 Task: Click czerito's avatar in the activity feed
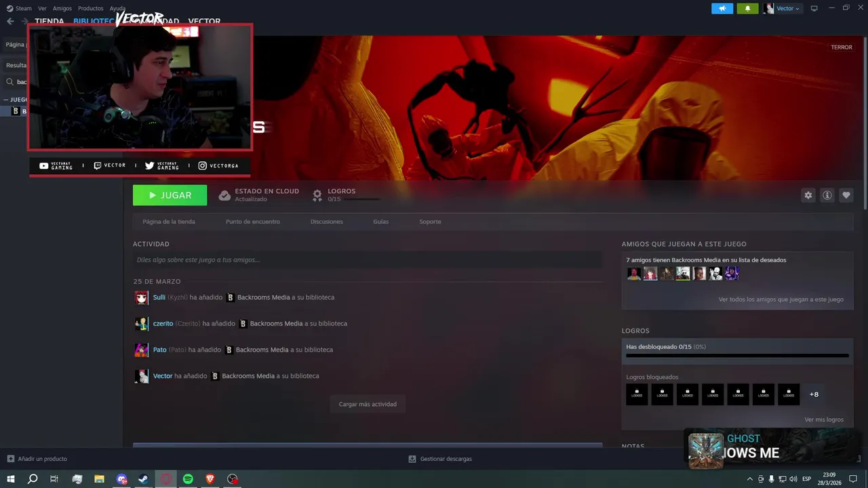(x=141, y=323)
